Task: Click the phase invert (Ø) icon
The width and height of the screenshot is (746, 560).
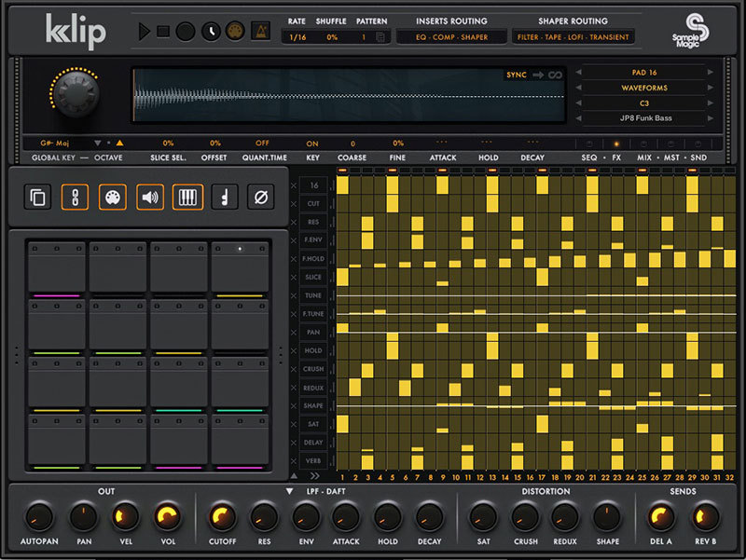Action: pos(260,198)
